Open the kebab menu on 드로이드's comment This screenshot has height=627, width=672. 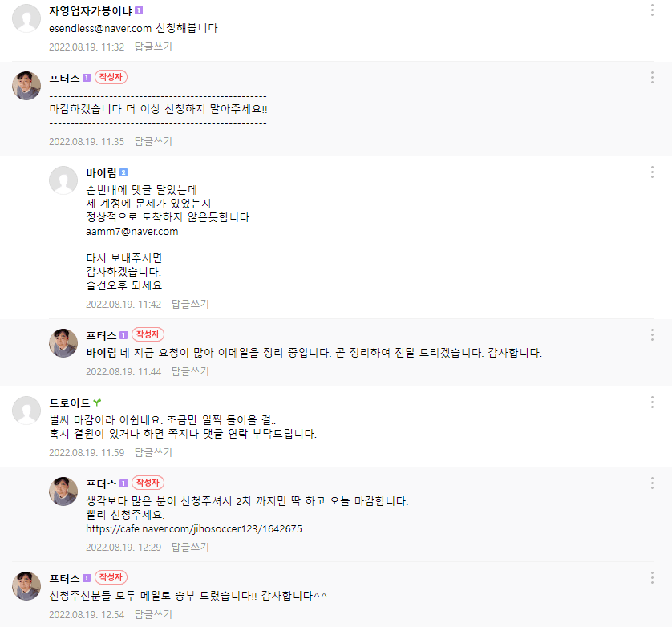point(653,403)
